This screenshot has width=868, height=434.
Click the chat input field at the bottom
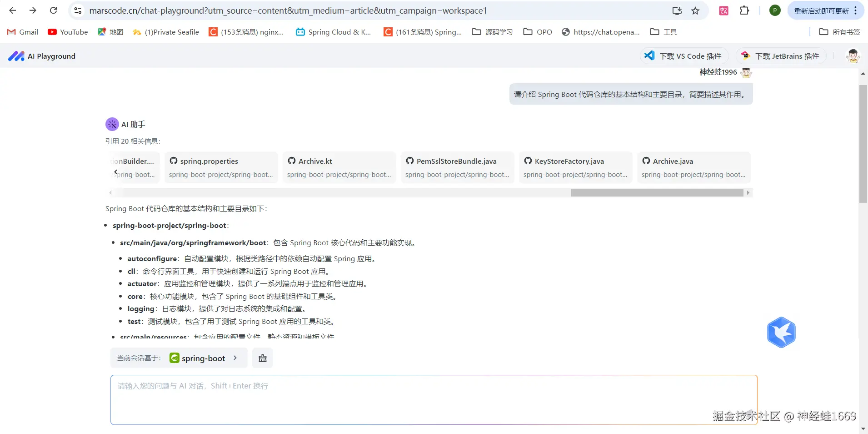432,399
